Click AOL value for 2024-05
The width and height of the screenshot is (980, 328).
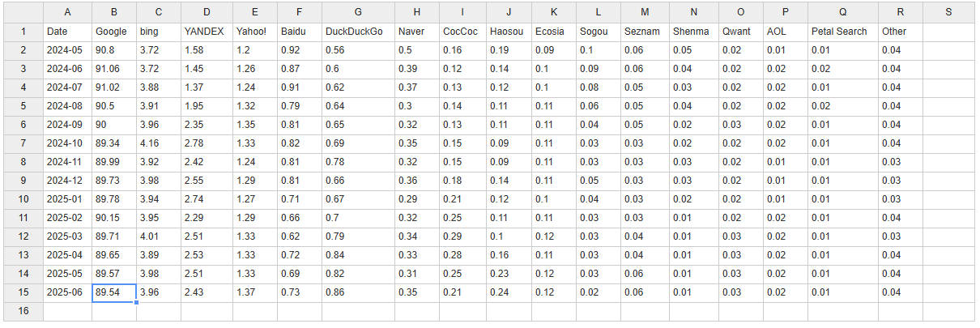pyautogui.click(x=785, y=50)
